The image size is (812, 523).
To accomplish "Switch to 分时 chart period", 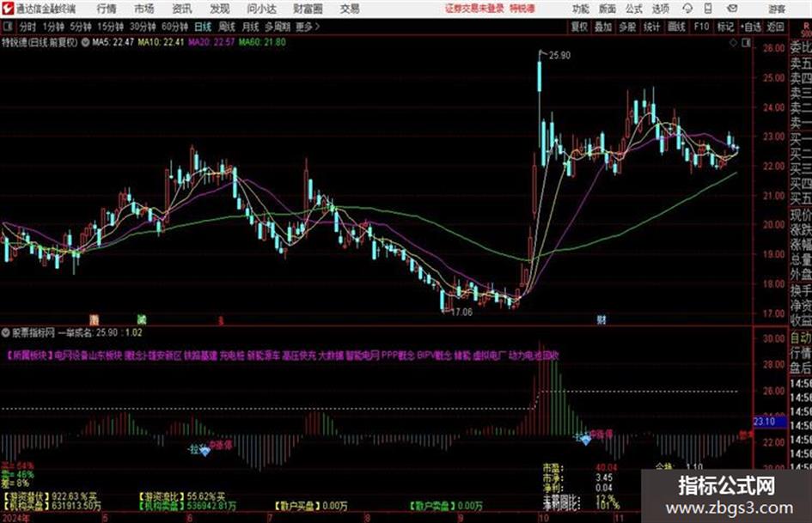I will click(28, 27).
